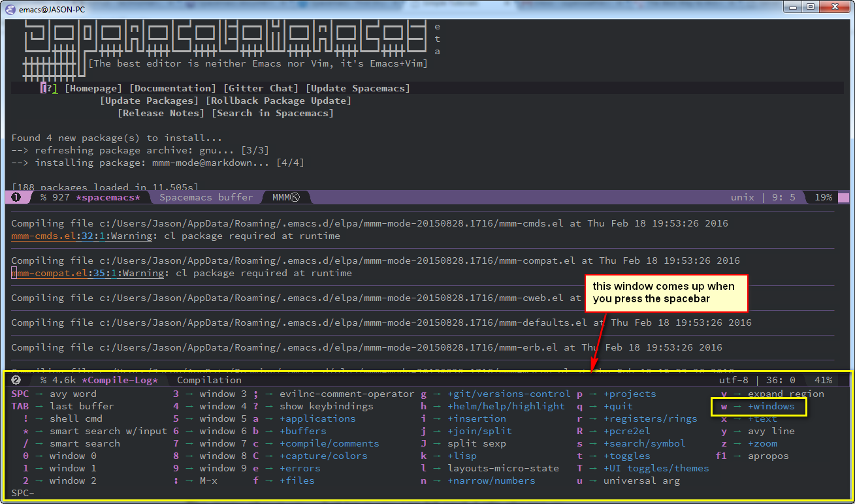Viewport: 855px width, 504px height.
Task: Click the *Compile-Log* buffer name in the modeline
Action: pos(120,380)
